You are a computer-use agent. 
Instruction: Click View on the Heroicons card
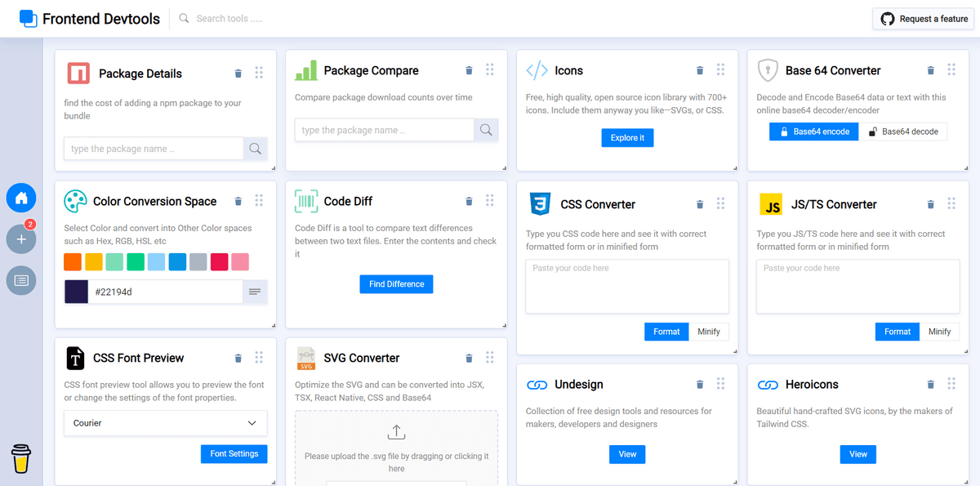tap(858, 454)
